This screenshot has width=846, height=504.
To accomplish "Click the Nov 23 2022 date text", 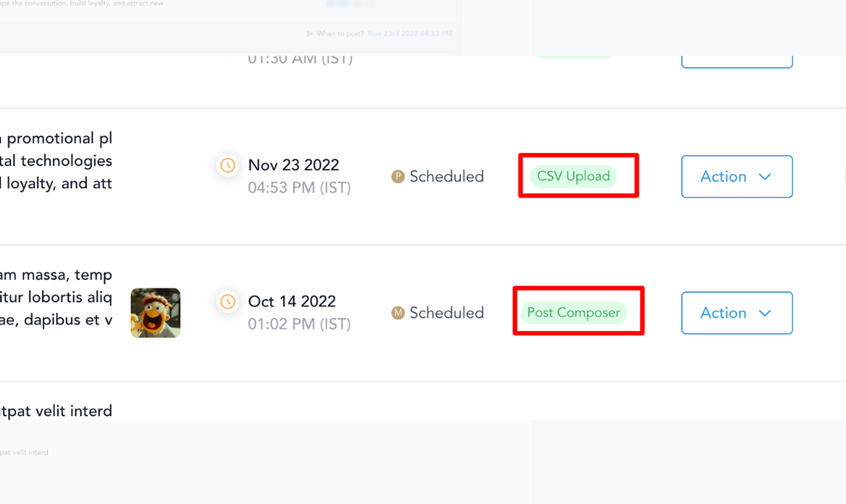I will coord(294,165).
